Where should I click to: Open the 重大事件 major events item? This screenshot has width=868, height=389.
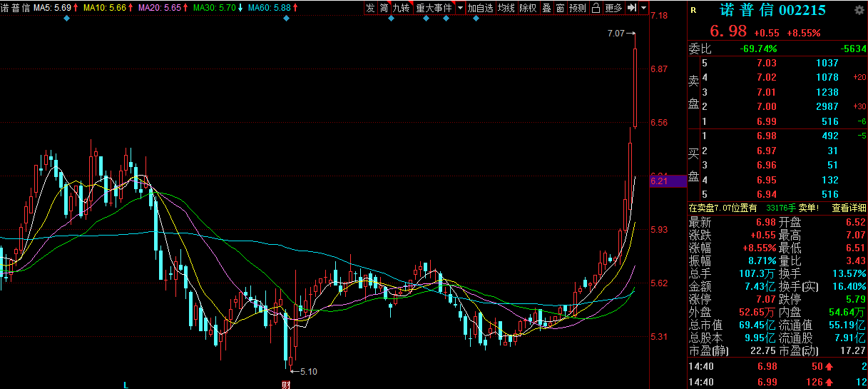pos(434,8)
